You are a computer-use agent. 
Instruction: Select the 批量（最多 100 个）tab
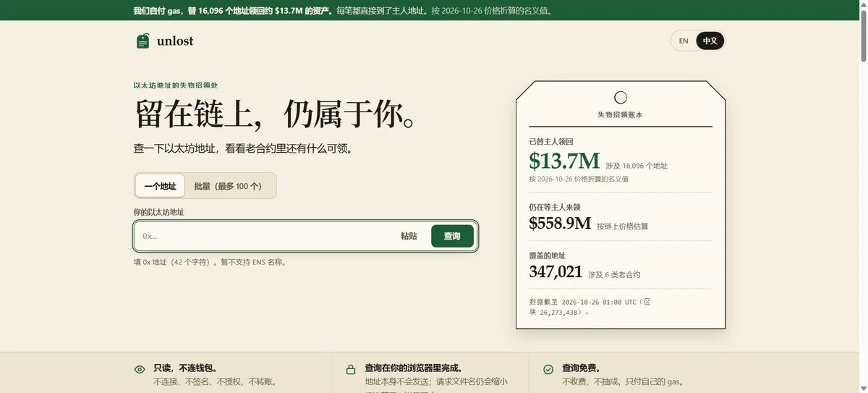tap(228, 186)
